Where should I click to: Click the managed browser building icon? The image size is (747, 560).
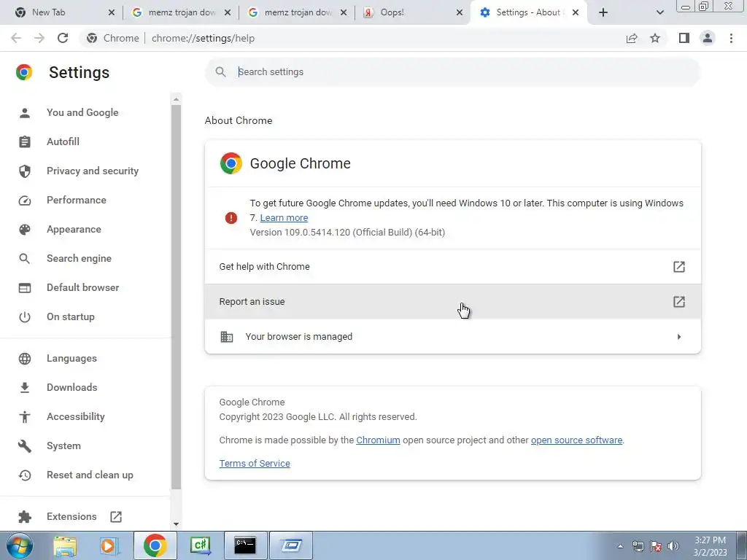coord(227,337)
